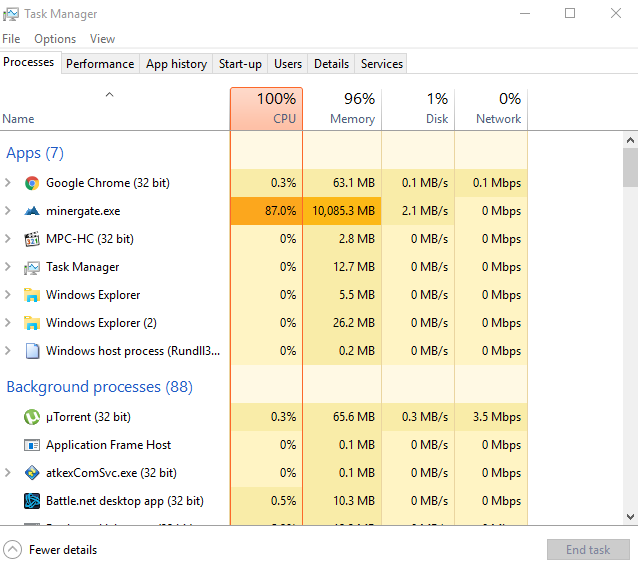Viewport: 638px width, 568px height.
Task: Open the File menu
Action: coord(11,39)
